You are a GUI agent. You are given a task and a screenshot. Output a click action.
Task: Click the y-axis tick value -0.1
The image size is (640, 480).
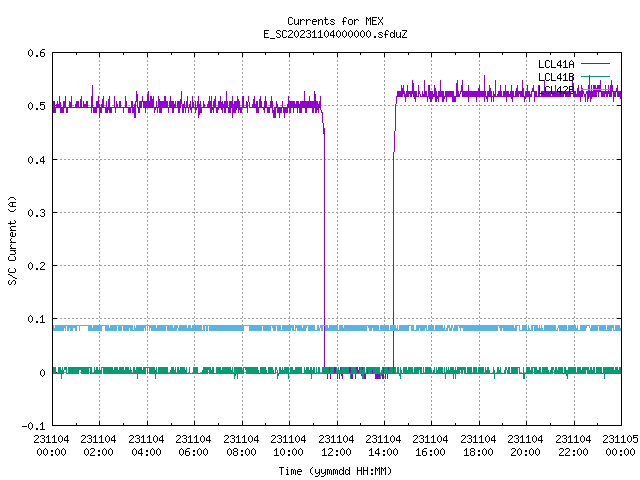33,426
